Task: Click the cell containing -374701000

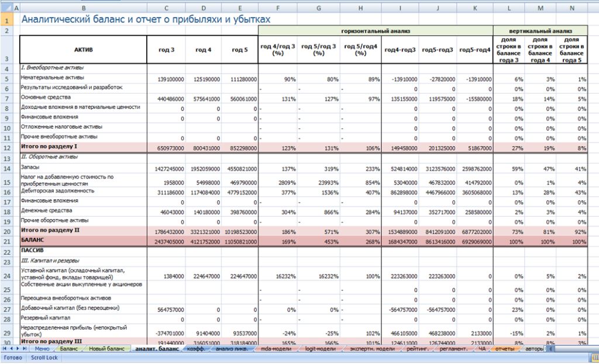Action: tap(166, 333)
